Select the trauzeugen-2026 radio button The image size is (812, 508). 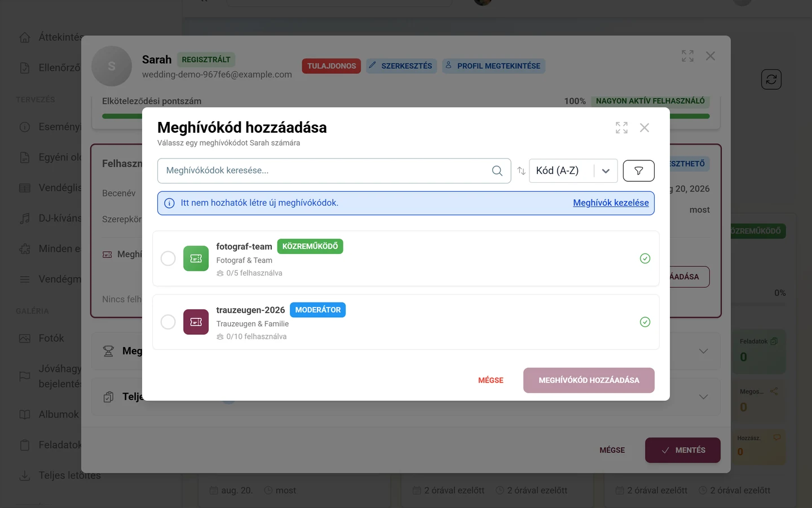168,322
